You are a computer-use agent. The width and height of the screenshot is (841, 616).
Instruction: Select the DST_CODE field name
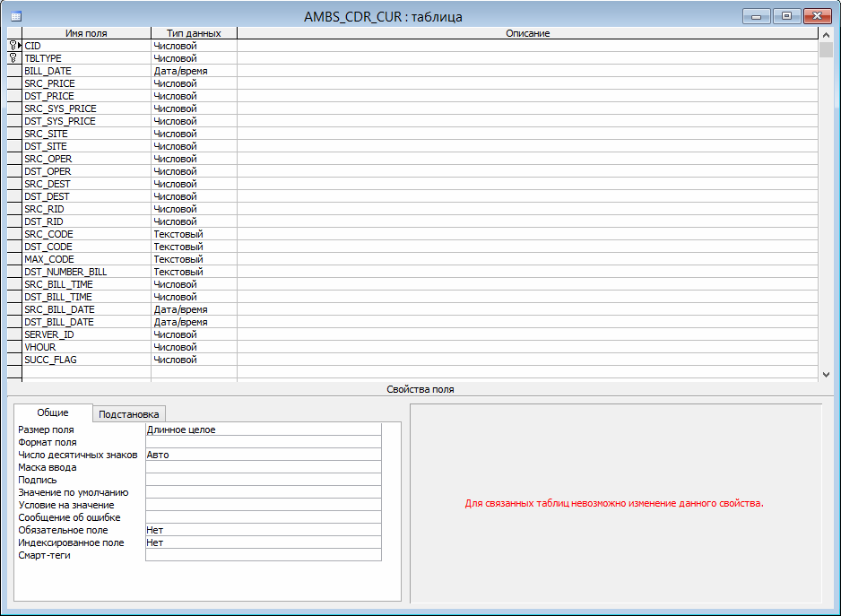(x=48, y=247)
